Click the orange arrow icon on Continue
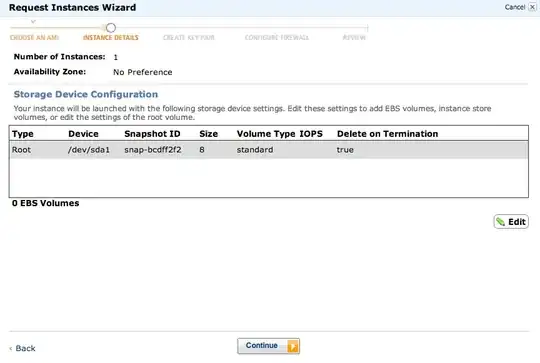This screenshot has width=540, height=363. [x=293, y=346]
